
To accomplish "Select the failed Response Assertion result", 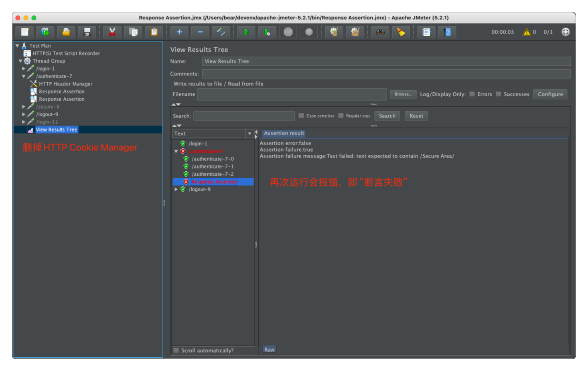I will coord(214,182).
